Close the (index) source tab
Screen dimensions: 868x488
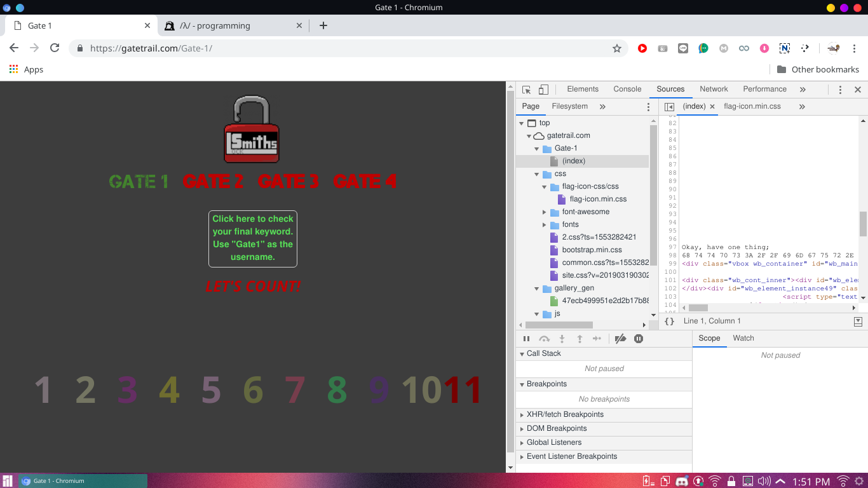pos(712,107)
